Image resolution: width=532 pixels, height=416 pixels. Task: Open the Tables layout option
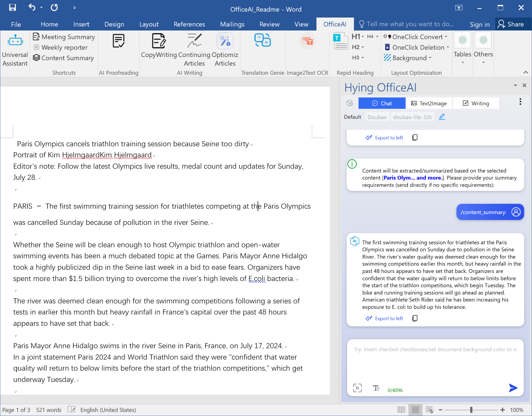tap(462, 48)
